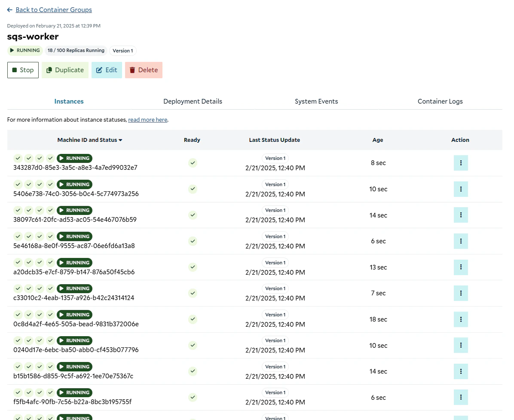Open action menu for instance 38097c61
The image size is (514, 420).
461,215
